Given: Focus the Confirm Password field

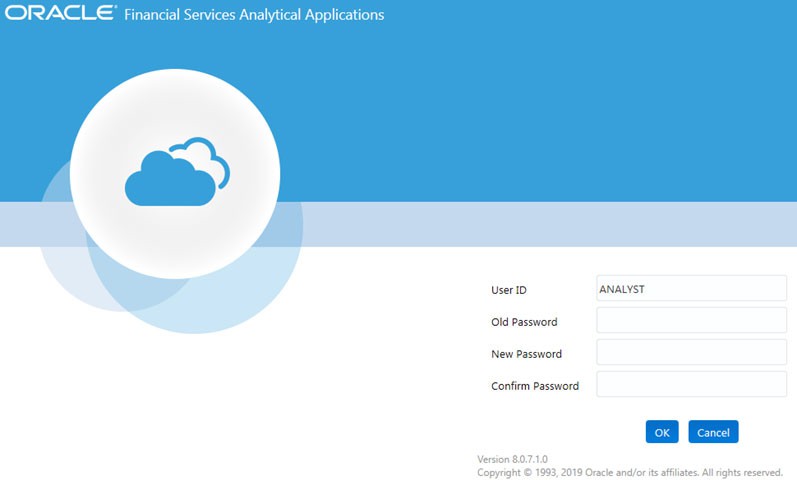Looking at the screenshot, I should point(691,384).
